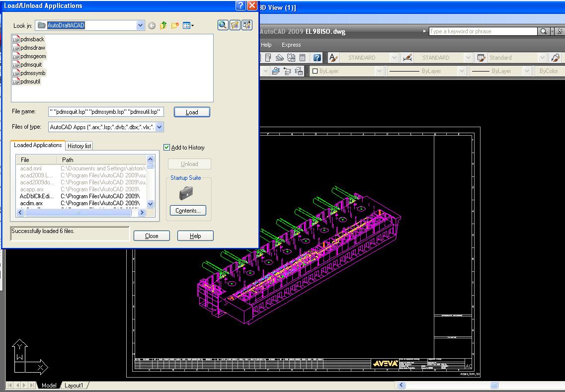Click the Text Style icon
This screenshot has width=565, height=392.
[x=333, y=58]
